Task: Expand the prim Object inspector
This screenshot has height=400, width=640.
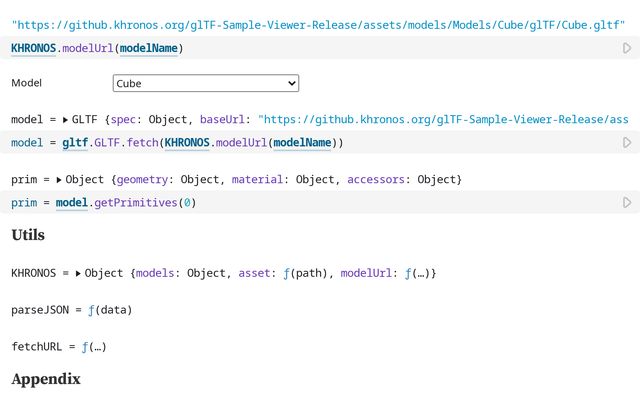Action: point(59,180)
